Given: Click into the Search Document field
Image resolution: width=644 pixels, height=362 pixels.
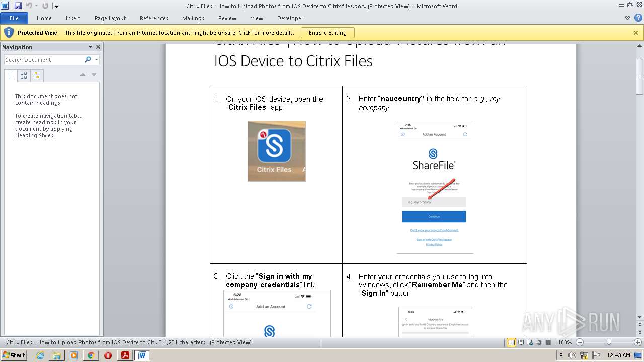Looking at the screenshot, I should pos(43,60).
